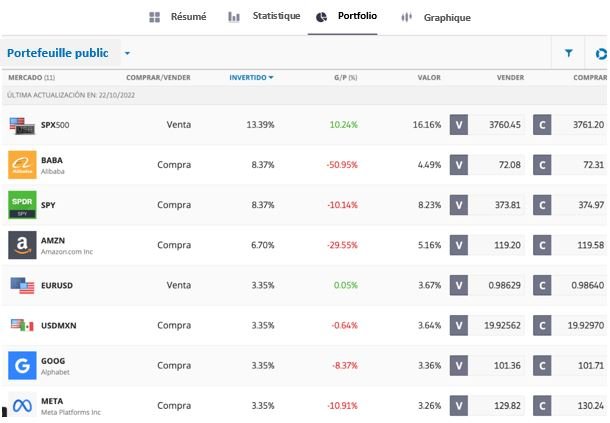Click the SPX500 market name
Screen dimensions: 610x423
pyautogui.click(x=55, y=125)
